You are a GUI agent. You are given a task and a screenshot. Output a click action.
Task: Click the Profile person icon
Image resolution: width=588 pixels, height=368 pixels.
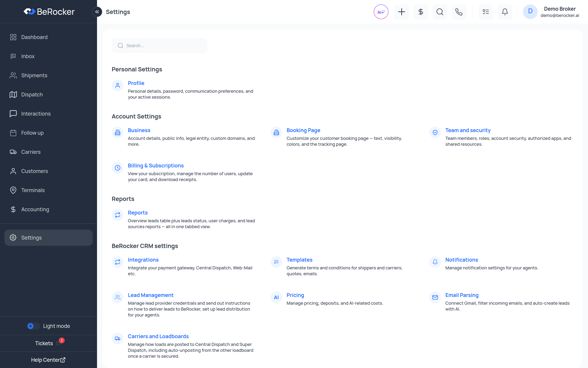coord(118,85)
